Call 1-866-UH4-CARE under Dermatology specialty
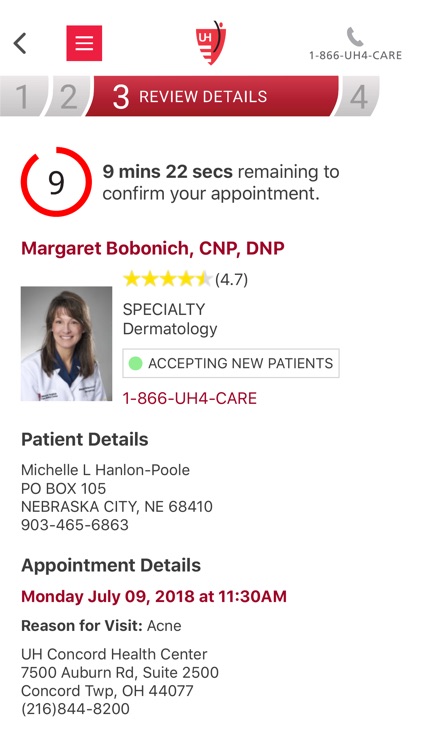 [190, 398]
